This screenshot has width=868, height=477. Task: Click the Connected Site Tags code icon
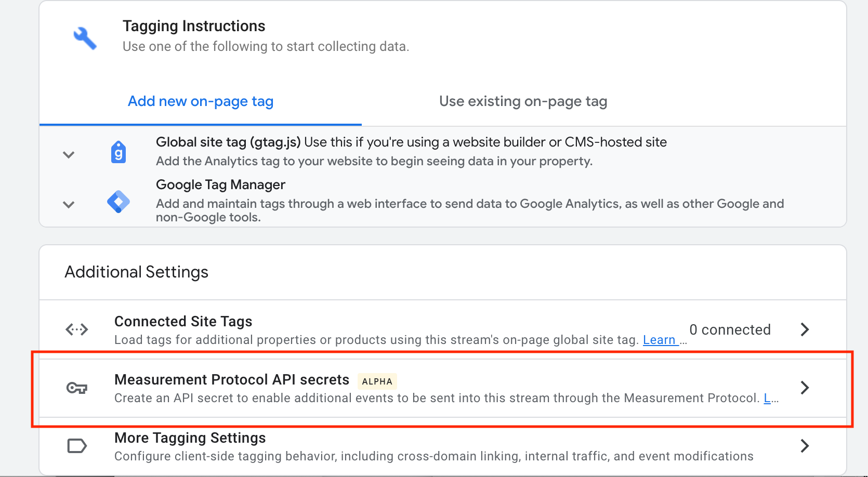(77, 329)
